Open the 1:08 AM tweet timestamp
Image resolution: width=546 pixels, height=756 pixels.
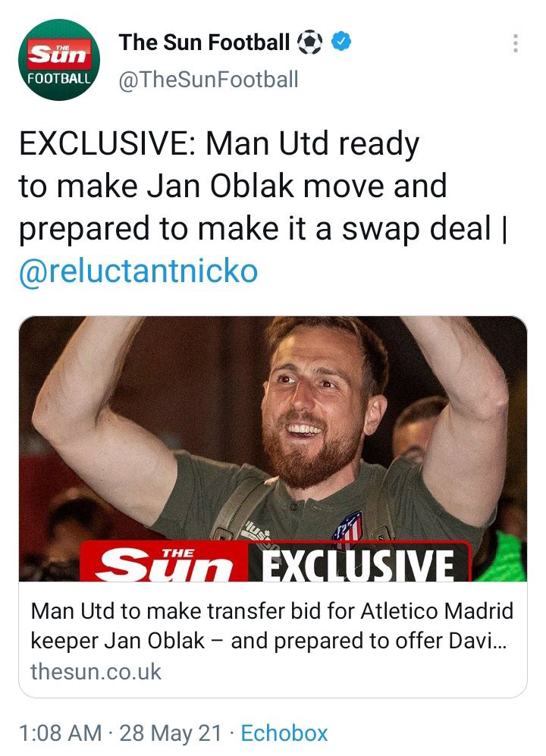point(61,733)
